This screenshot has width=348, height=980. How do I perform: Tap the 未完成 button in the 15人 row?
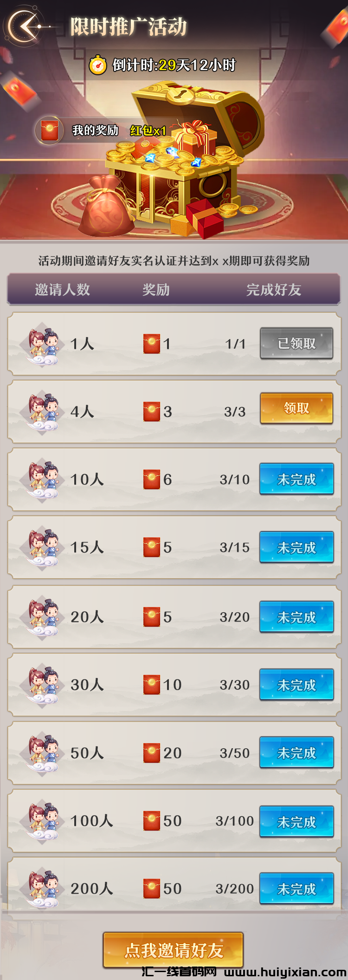[x=296, y=547]
